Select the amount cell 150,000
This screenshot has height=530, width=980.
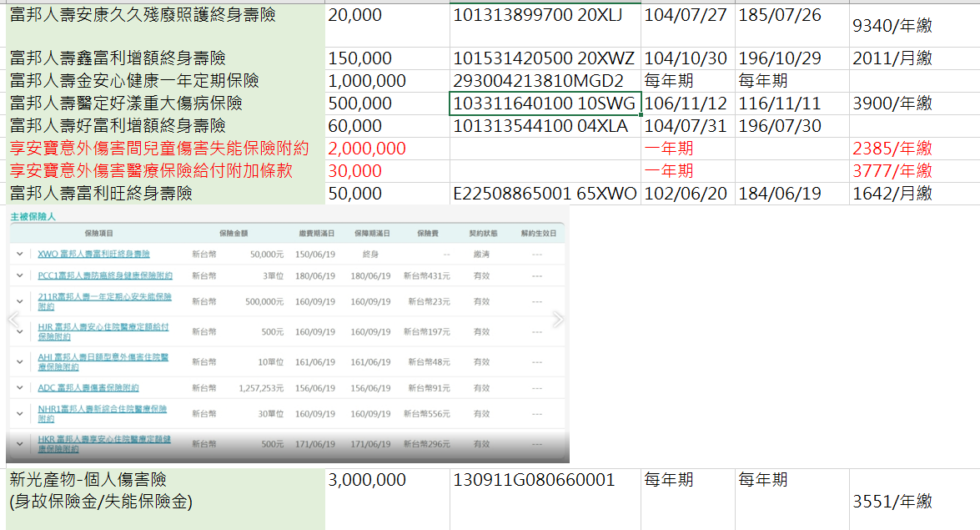coord(388,58)
